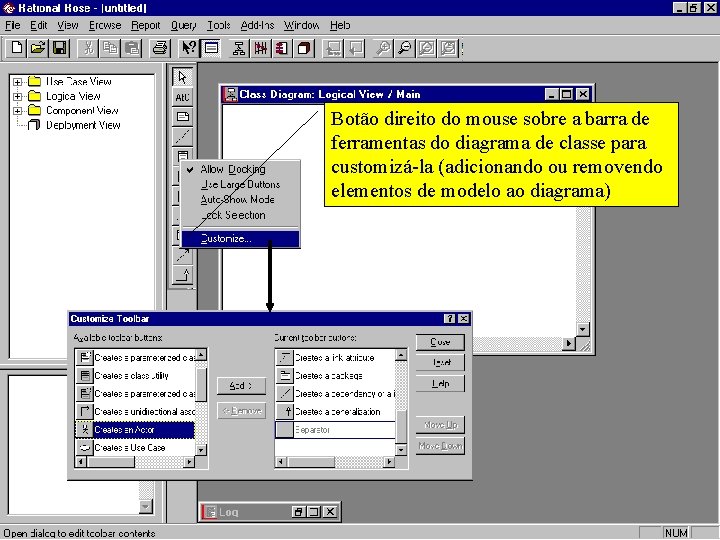Select 'Creates a link attribute' current item
The height and width of the screenshot is (540, 720).
(335, 358)
